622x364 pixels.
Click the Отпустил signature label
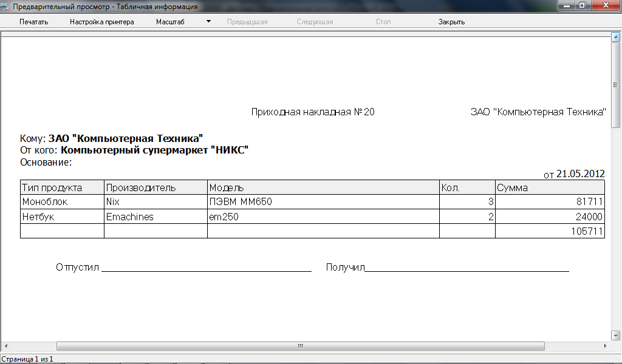pyautogui.click(x=77, y=268)
